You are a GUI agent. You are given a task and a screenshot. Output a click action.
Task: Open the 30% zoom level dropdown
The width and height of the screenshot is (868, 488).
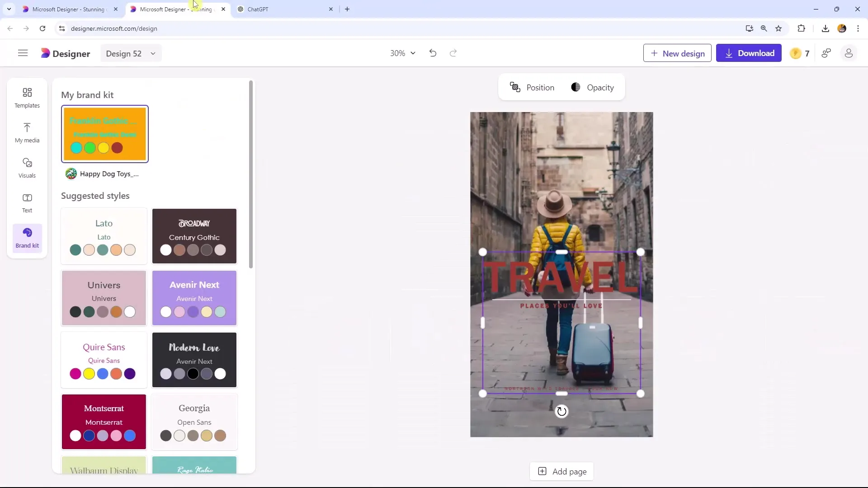tap(402, 53)
